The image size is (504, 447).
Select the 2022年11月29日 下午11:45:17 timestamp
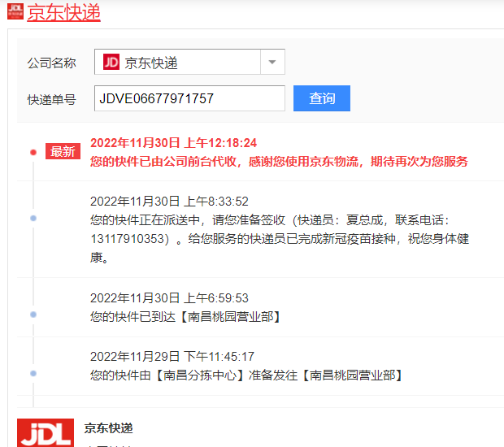point(172,357)
